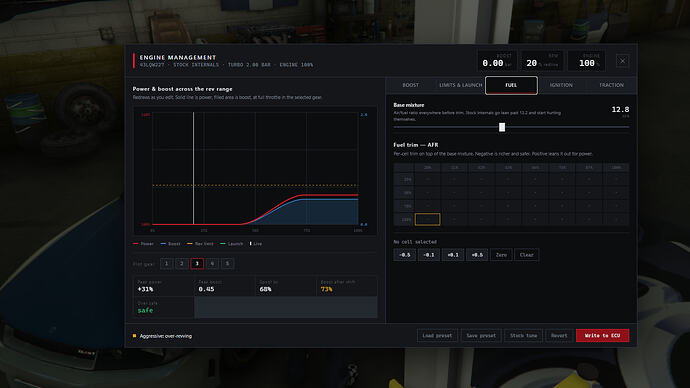Apply the +0.1 fuel trim adjustment
This screenshot has height=388, width=690.
(x=453, y=255)
